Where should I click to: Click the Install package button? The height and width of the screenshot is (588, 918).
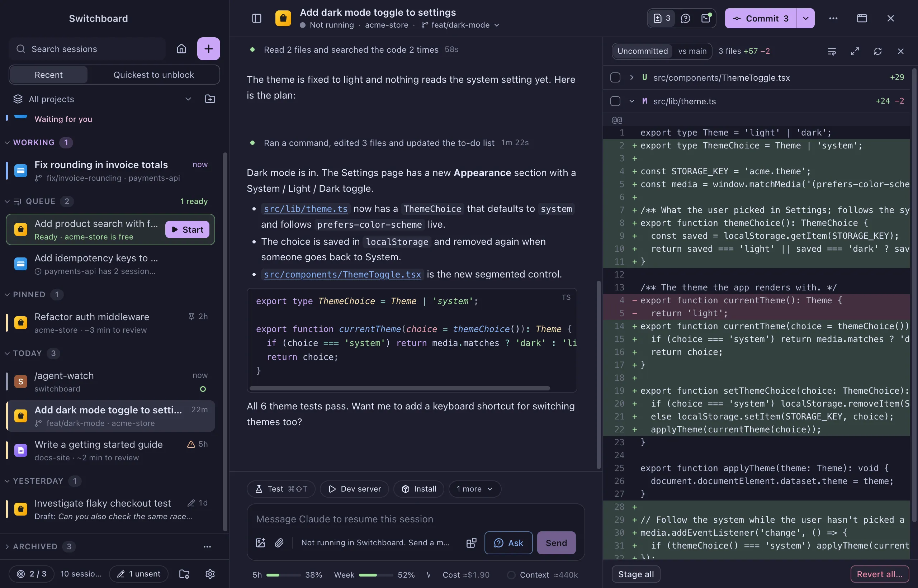coord(419,489)
